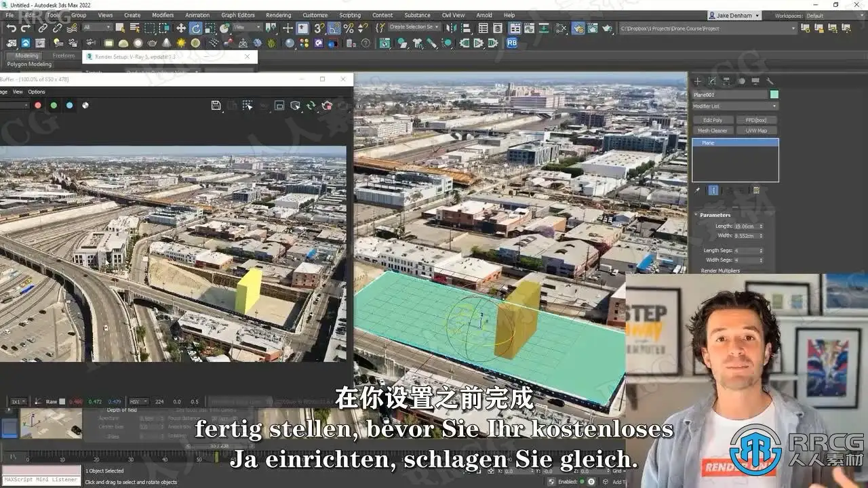The height and width of the screenshot is (488, 868).
Task: Change the Plane001 object color swatch
Action: click(x=774, y=95)
